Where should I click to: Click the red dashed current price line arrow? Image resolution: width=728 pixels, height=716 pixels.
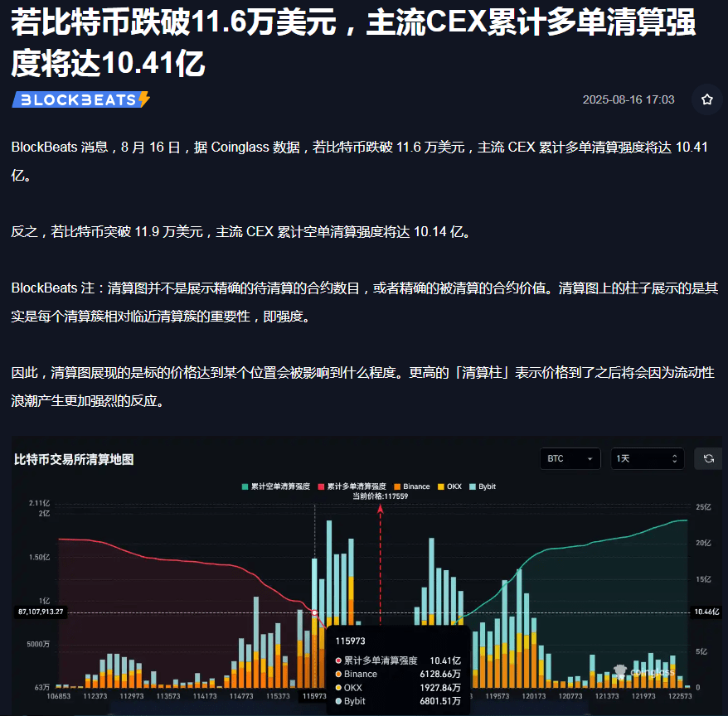381,510
